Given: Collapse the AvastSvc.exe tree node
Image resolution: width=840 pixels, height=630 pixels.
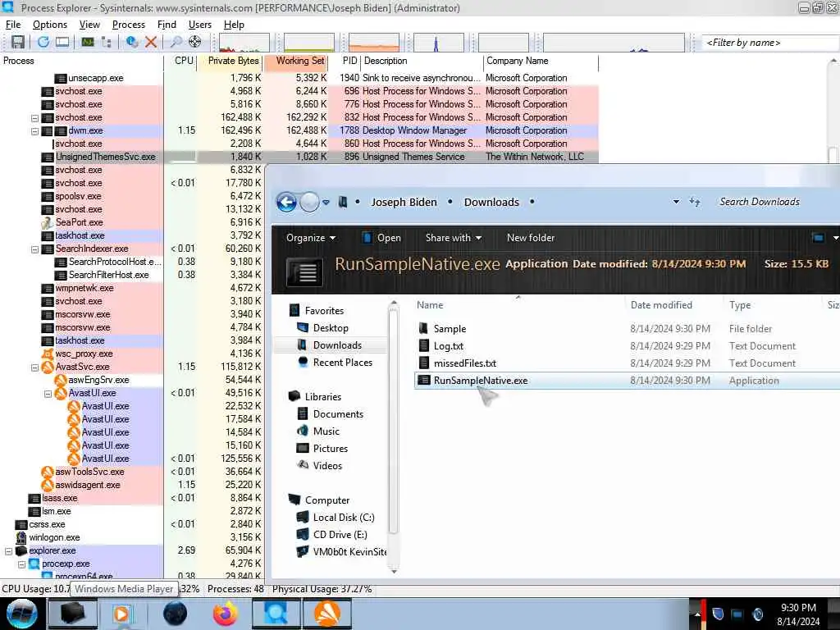Looking at the screenshot, I should (34, 367).
